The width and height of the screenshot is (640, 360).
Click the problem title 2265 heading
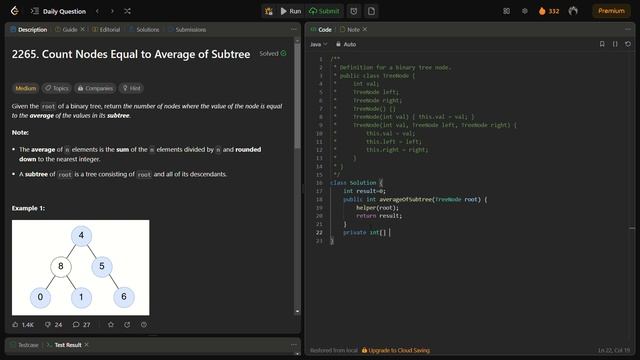click(131, 54)
